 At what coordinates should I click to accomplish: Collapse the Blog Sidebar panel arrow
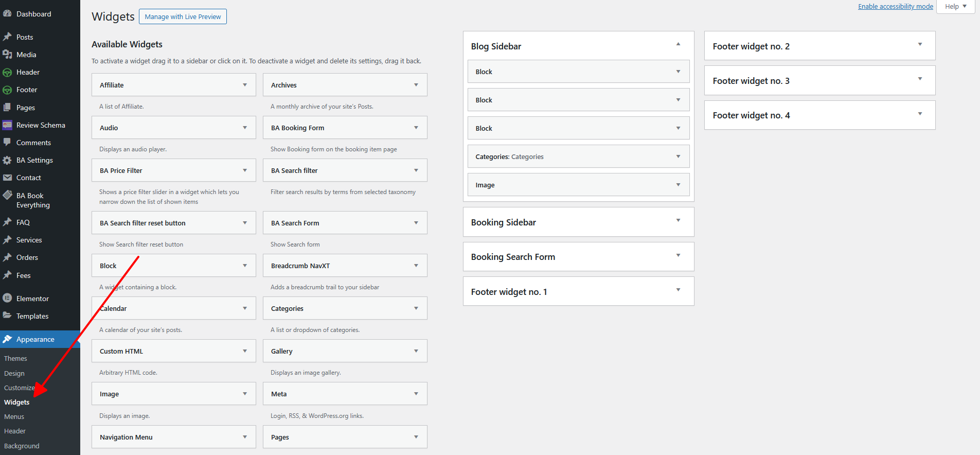678,45
